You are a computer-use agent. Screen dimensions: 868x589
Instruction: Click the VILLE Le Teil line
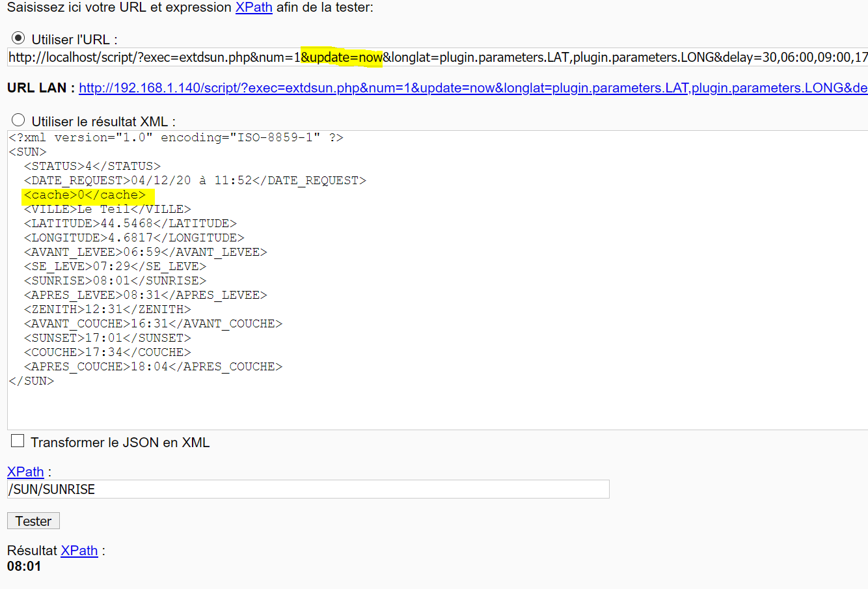click(107, 209)
